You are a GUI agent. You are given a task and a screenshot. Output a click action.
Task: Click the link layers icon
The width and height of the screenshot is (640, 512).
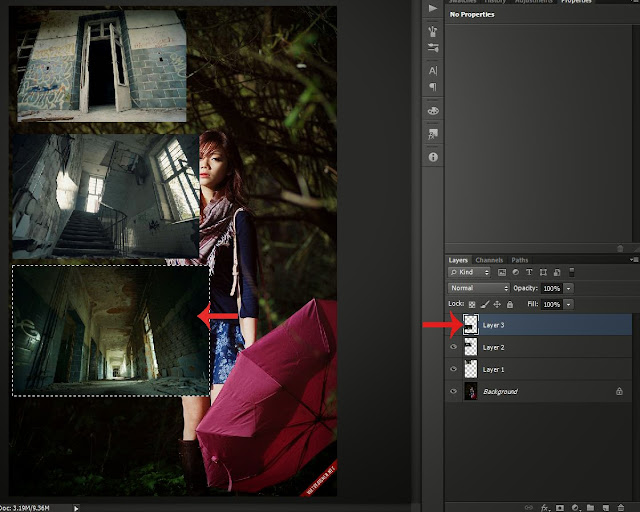(529, 508)
